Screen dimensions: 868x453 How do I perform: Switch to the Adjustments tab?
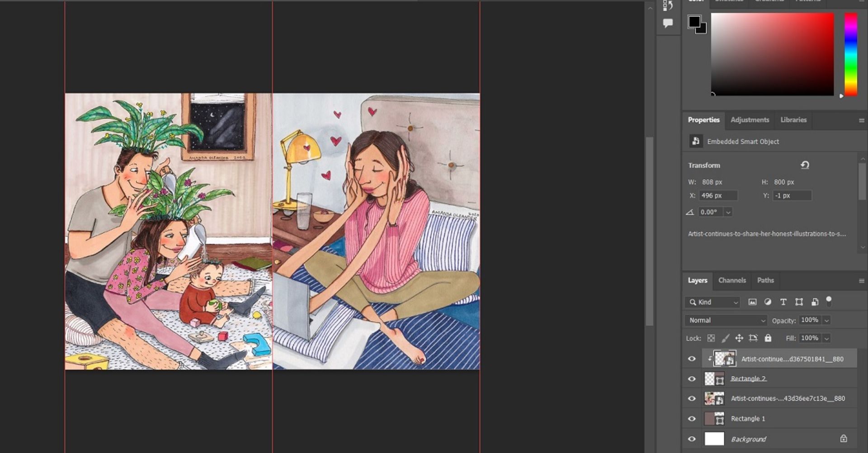tap(750, 120)
